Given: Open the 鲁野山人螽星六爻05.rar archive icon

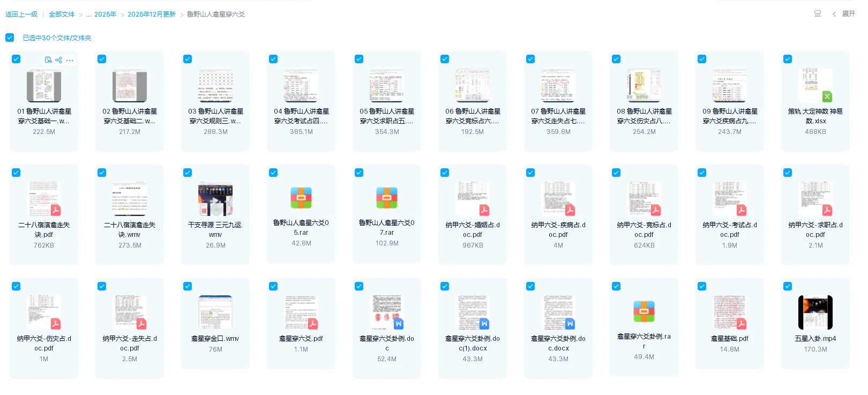Looking at the screenshot, I should pos(301,198).
